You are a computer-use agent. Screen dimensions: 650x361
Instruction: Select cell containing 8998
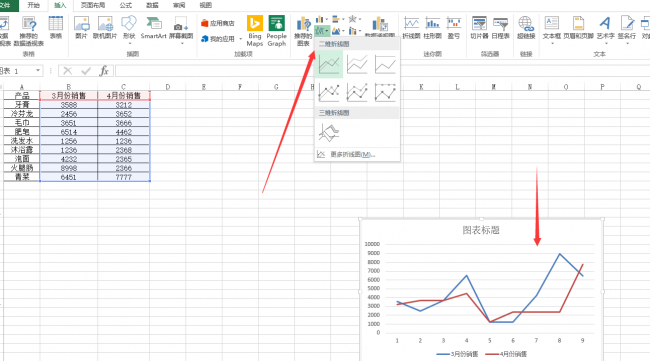[68, 168]
